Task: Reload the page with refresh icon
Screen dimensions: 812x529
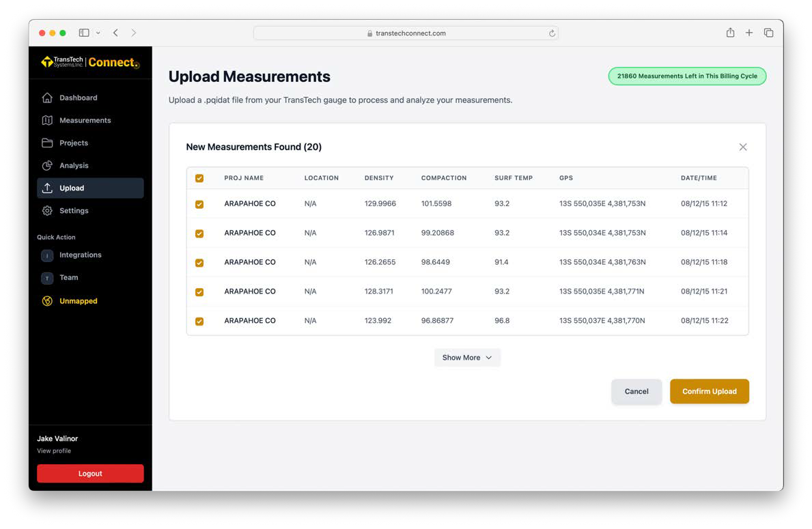Action: (551, 33)
